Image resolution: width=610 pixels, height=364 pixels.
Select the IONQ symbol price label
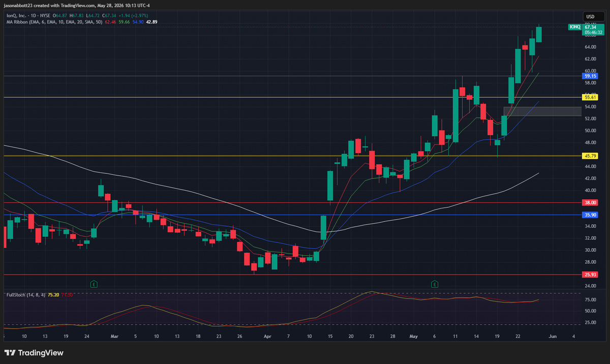[x=575, y=26]
